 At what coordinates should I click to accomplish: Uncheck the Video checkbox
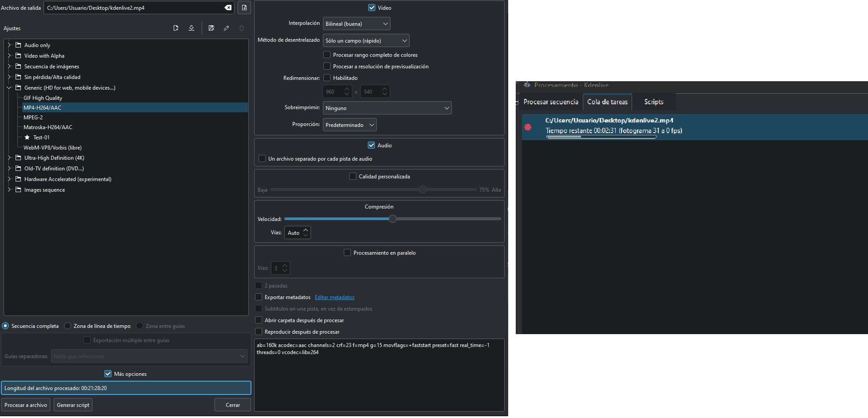(372, 8)
